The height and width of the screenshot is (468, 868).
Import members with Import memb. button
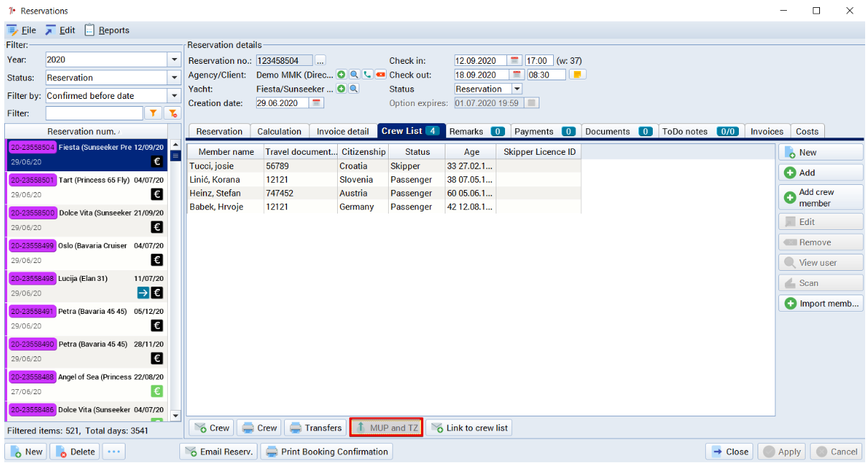click(820, 302)
